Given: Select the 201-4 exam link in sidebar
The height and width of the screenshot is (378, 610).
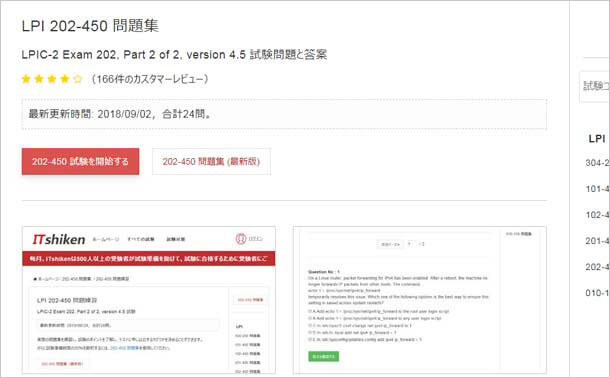Looking at the screenshot, I should coord(597,241).
